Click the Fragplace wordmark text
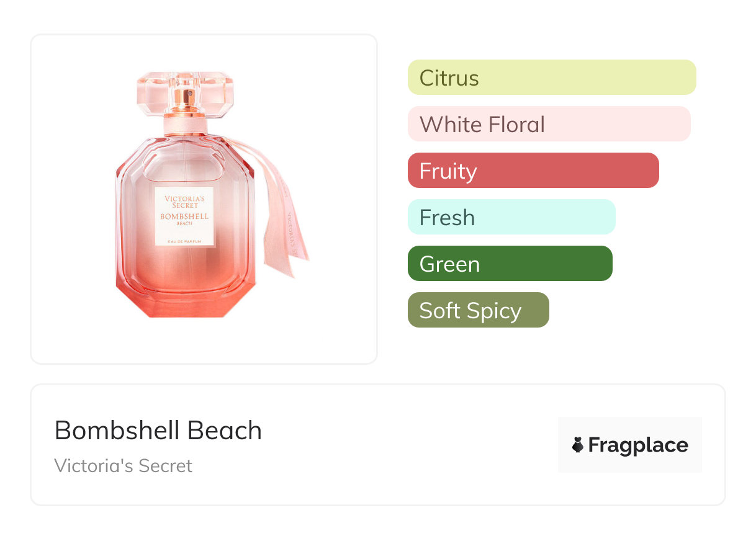This screenshot has width=756, height=536. [638, 445]
